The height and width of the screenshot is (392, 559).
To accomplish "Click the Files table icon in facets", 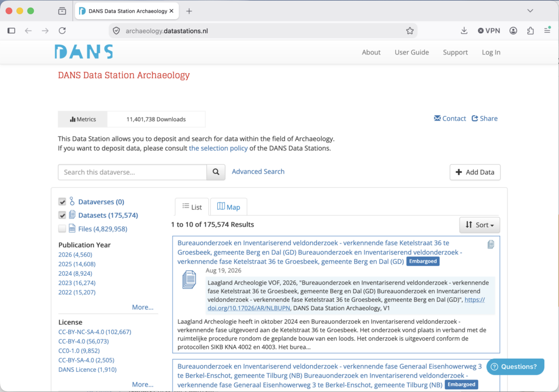I will click(x=72, y=228).
